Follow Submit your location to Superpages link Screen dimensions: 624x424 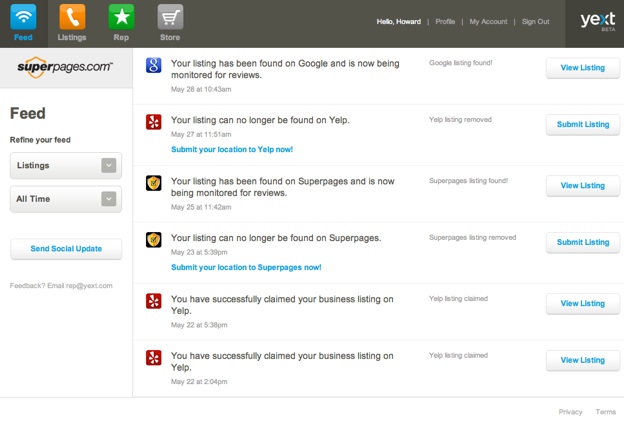tap(246, 267)
